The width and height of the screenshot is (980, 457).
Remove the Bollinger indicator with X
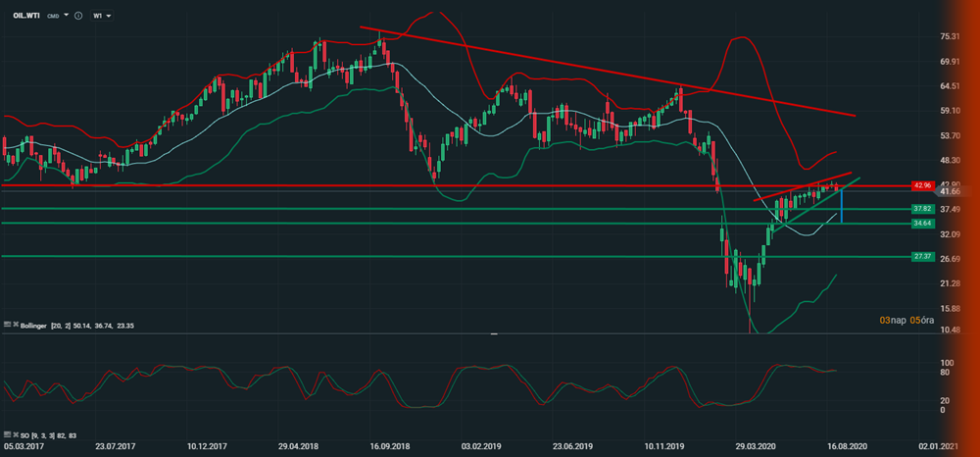point(16,324)
